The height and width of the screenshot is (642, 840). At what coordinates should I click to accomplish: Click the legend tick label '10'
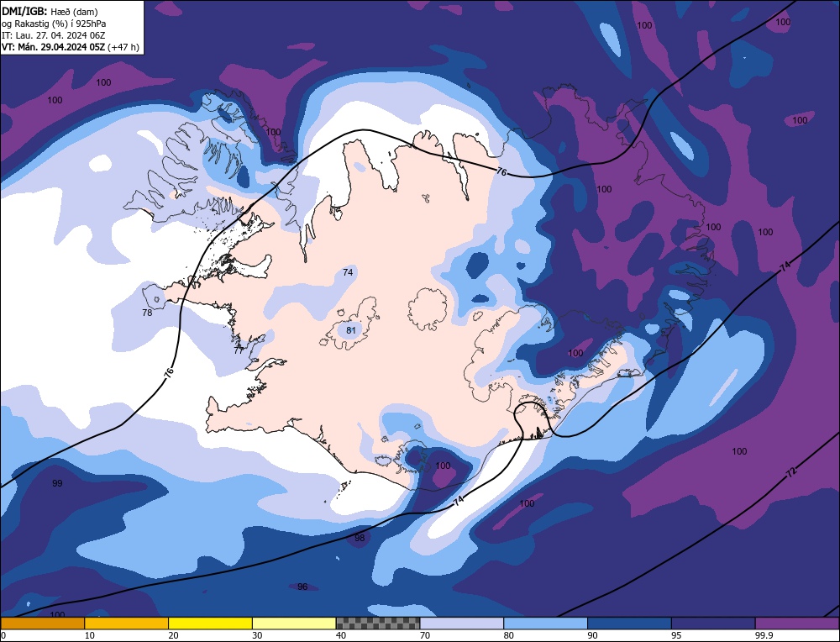pos(90,635)
